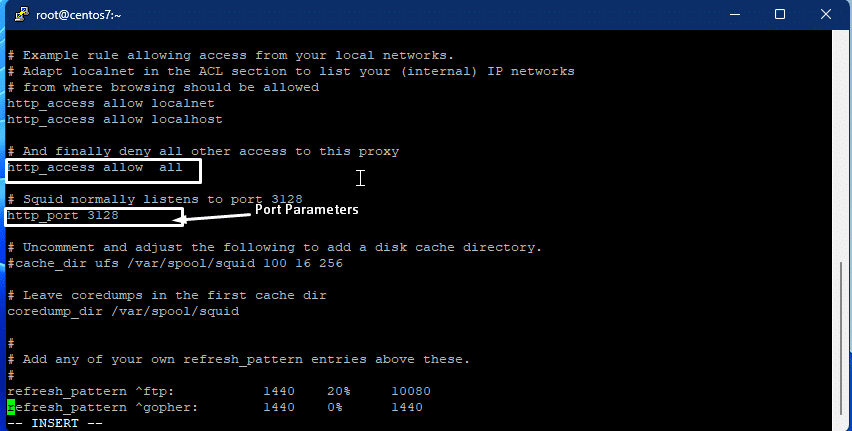The width and height of the screenshot is (852, 431).
Task: Click the scrollbar up arrow
Action: click(841, 37)
